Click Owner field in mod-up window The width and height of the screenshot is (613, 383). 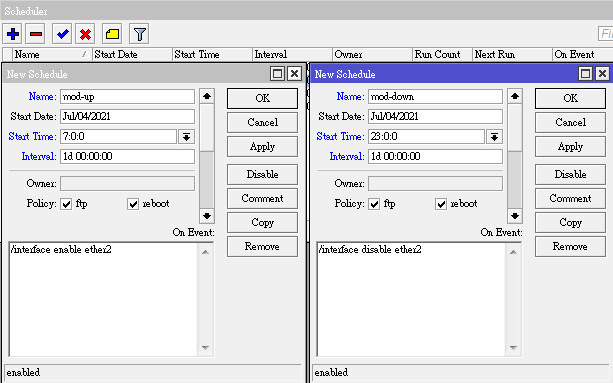[x=127, y=184]
